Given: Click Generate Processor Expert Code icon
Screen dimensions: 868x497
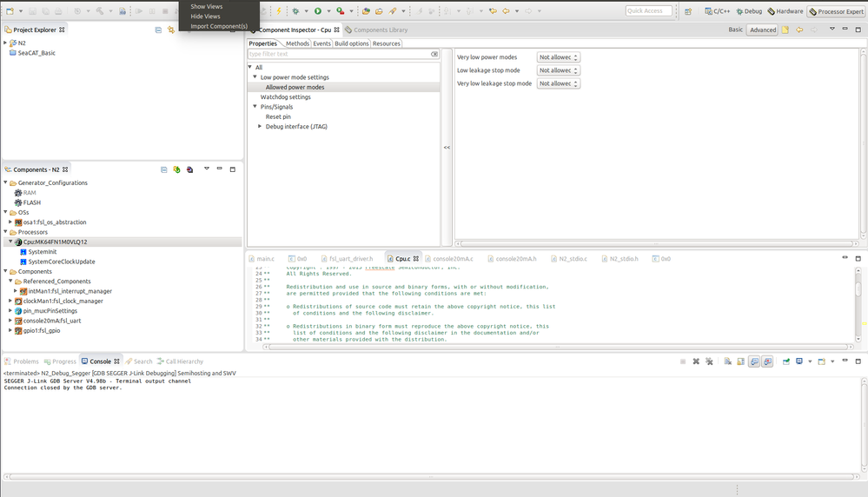Looking at the screenshot, I should (176, 169).
